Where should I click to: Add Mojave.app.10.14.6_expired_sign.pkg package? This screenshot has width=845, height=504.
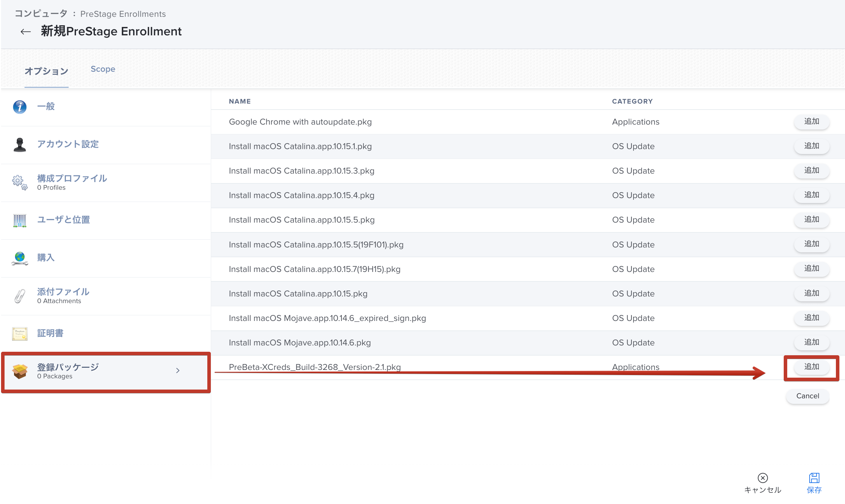coord(811,318)
